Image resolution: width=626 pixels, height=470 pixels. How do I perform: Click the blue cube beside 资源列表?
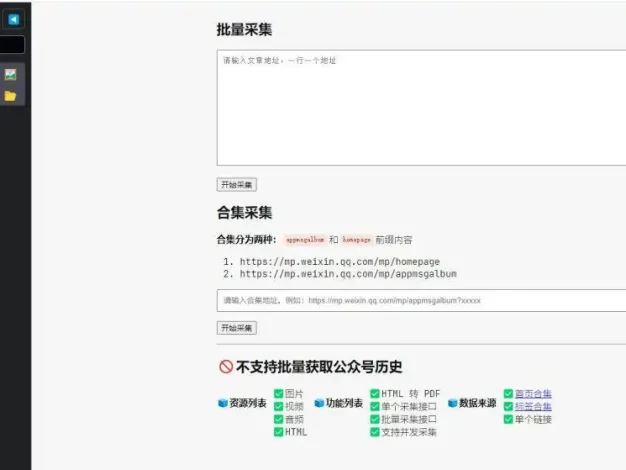tap(223, 403)
